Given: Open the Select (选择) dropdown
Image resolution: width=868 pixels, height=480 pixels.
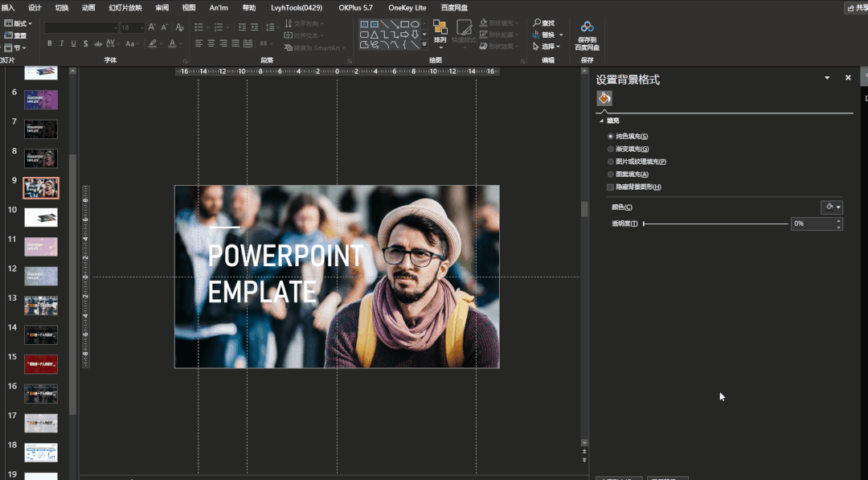Looking at the screenshot, I should [547, 47].
